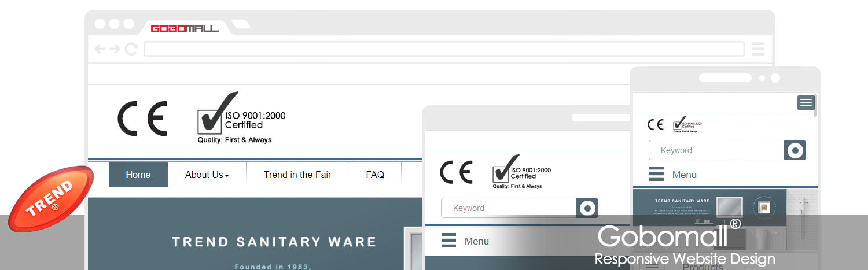Select the GOBOMALL browser tab
Image resolution: width=868 pixels, height=270 pixels.
click(185, 28)
